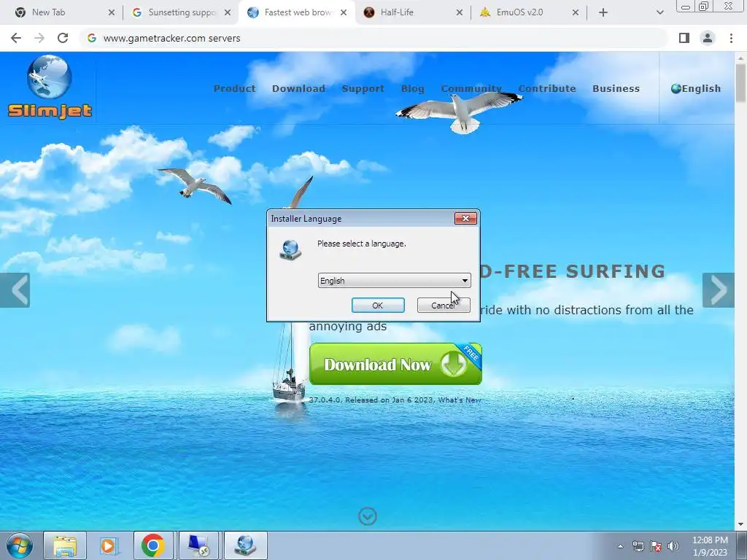This screenshot has height=560, width=747.
Task: Switch to the Sunsetting support tab
Action: [x=182, y=12]
